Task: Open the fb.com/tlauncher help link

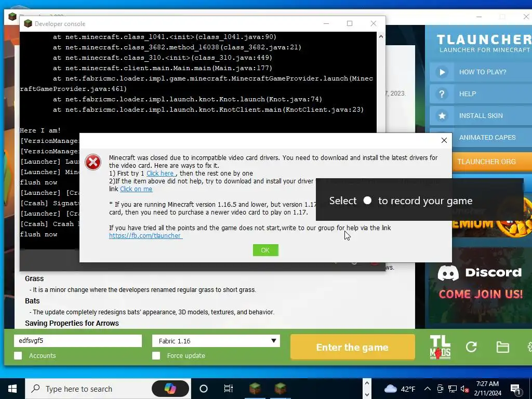Action: 145,235
